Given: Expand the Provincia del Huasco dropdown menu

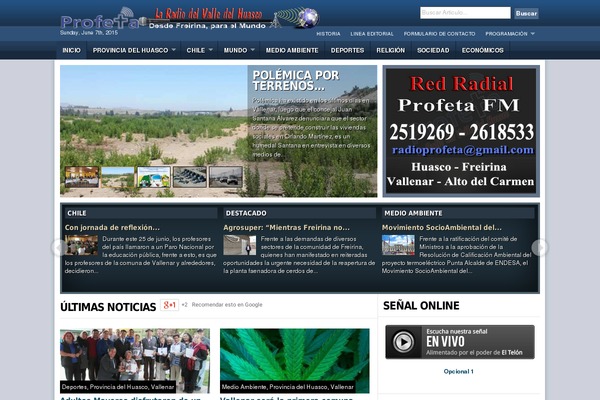Looking at the screenshot, I should [x=134, y=50].
